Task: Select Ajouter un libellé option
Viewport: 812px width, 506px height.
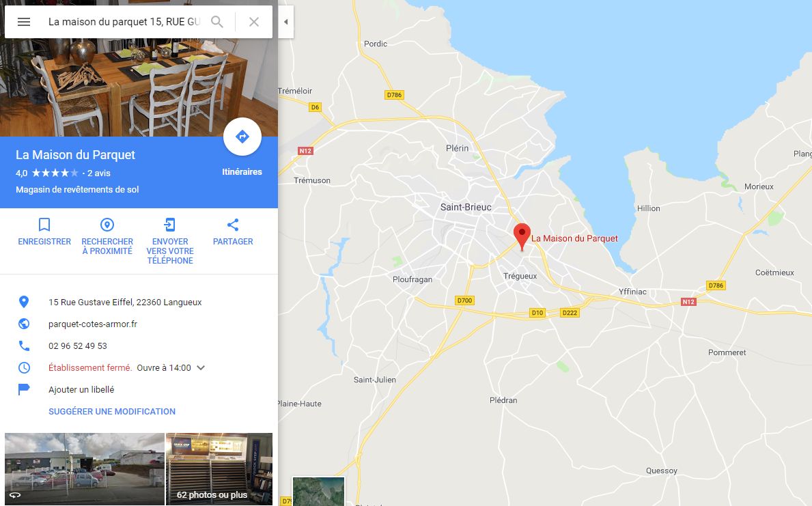Action: [x=81, y=389]
